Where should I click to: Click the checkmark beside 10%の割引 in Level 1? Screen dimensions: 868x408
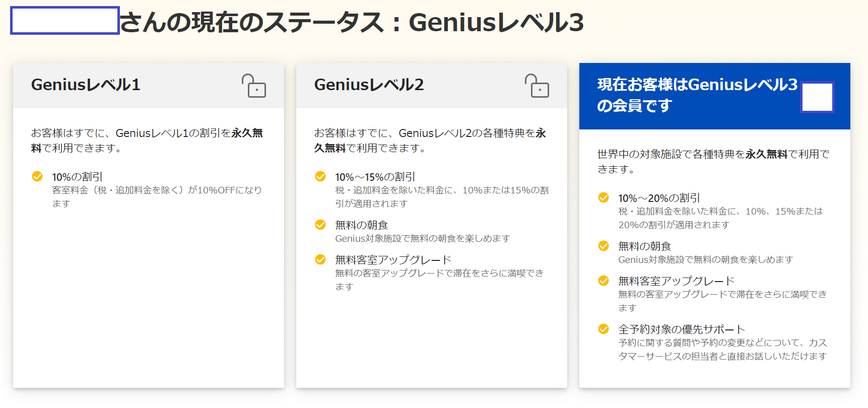click(37, 176)
